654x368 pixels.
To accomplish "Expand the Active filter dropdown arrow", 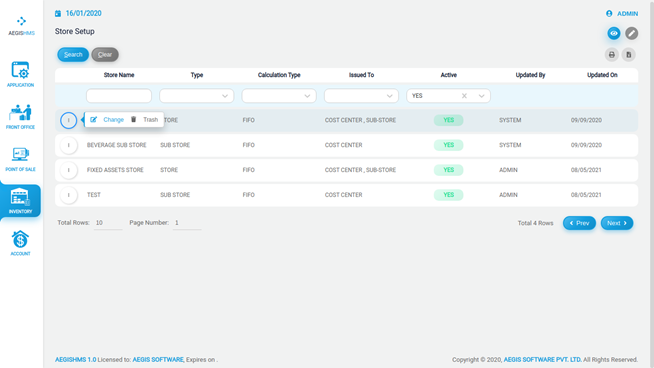I will click(x=481, y=96).
